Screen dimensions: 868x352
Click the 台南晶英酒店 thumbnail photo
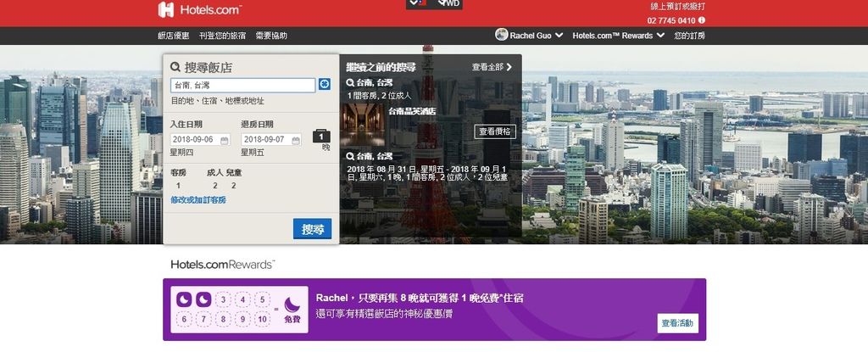coord(363,126)
